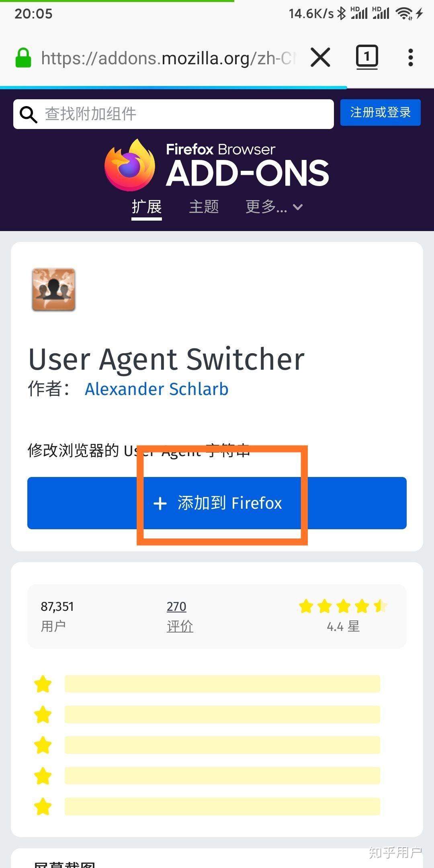The image size is (434, 868).
Task: Tap the green padlock security icon
Action: [23, 58]
